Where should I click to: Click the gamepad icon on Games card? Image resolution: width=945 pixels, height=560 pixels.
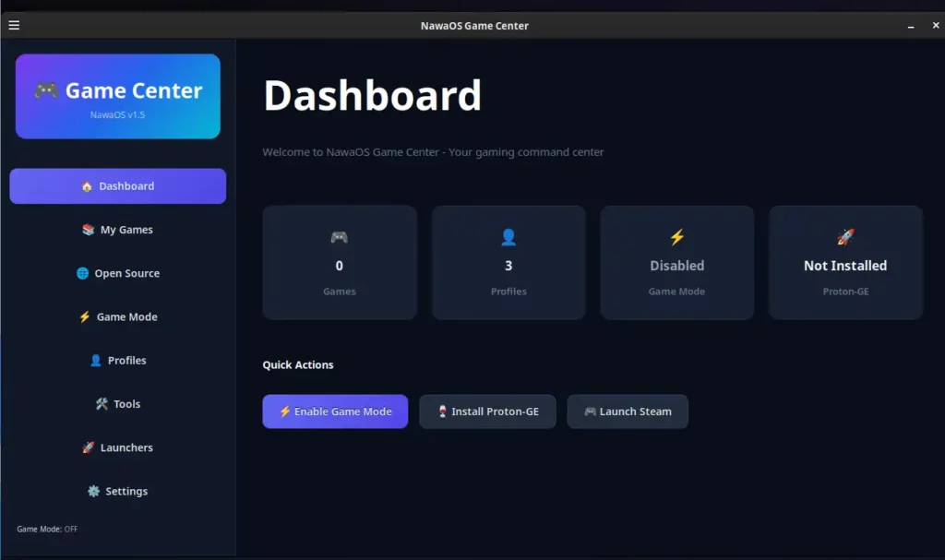pos(339,237)
